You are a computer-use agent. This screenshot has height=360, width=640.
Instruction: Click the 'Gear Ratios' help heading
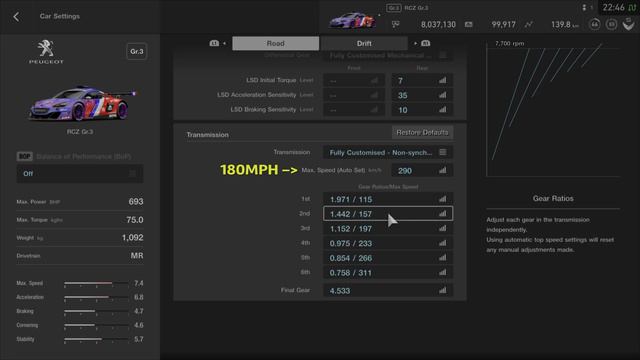point(553,198)
